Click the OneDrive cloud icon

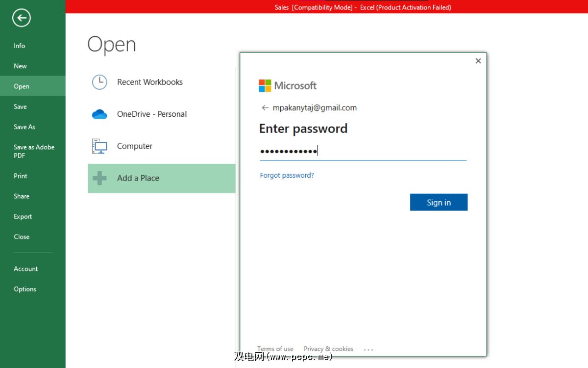99,114
